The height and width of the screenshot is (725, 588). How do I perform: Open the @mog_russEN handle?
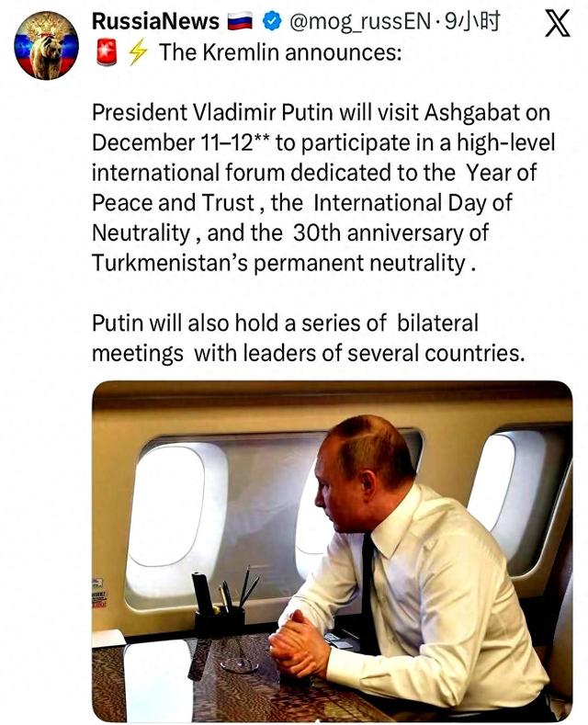pos(361,21)
